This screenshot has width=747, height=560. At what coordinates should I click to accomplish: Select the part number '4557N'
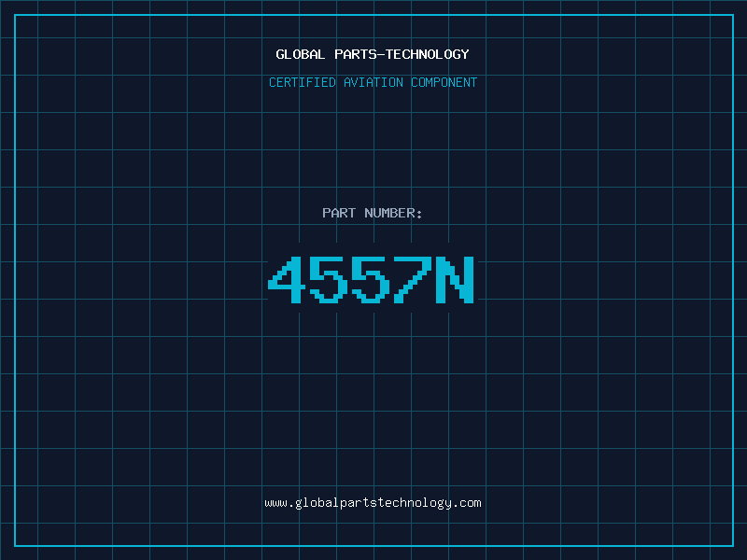pos(371,279)
